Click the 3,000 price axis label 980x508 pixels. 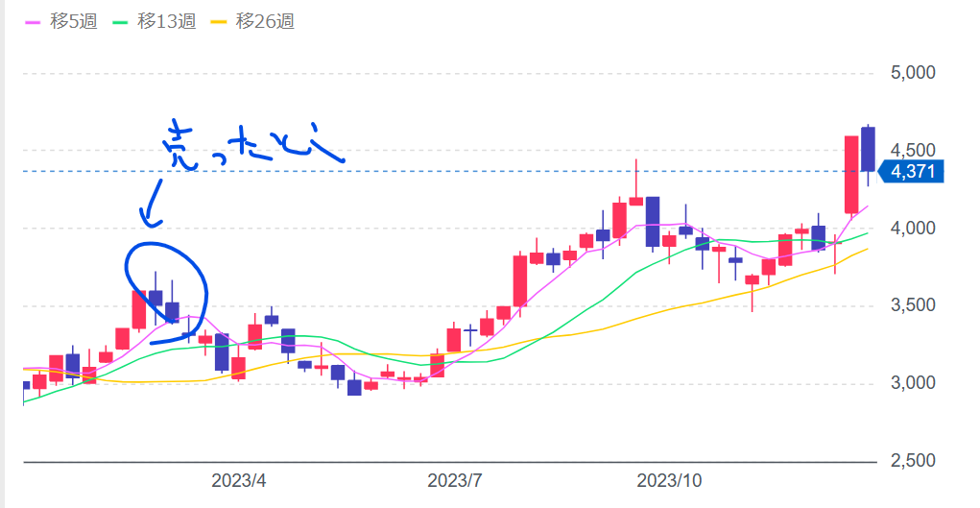point(913,383)
